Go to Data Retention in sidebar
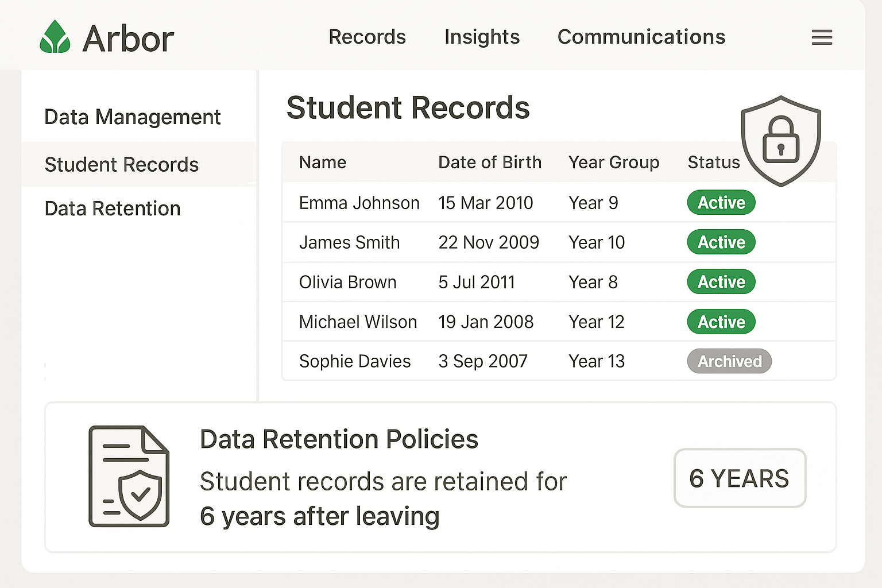This screenshot has height=588, width=882. tap(113, 208)
